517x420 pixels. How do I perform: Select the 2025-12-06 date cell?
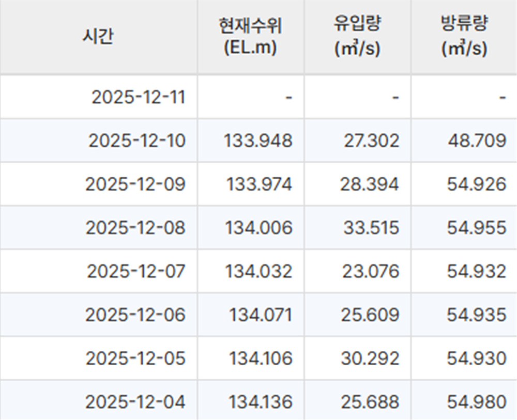click(135, 315)
